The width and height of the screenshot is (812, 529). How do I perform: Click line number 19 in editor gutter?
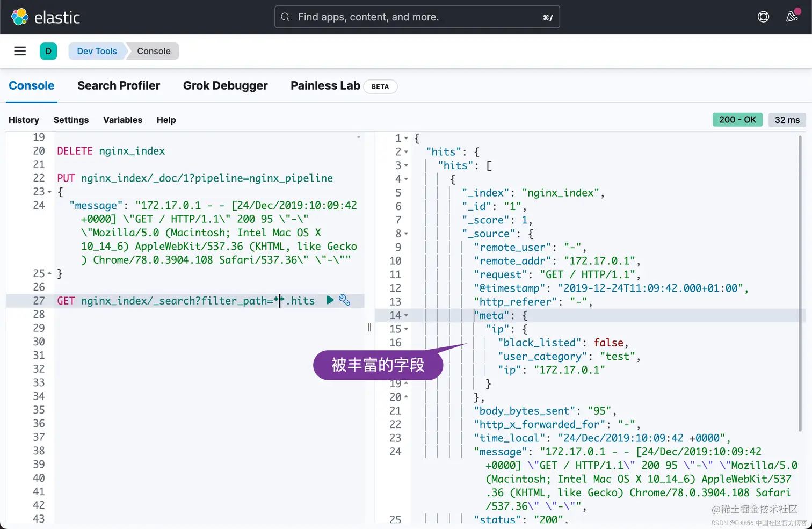[x=39, y=137]
